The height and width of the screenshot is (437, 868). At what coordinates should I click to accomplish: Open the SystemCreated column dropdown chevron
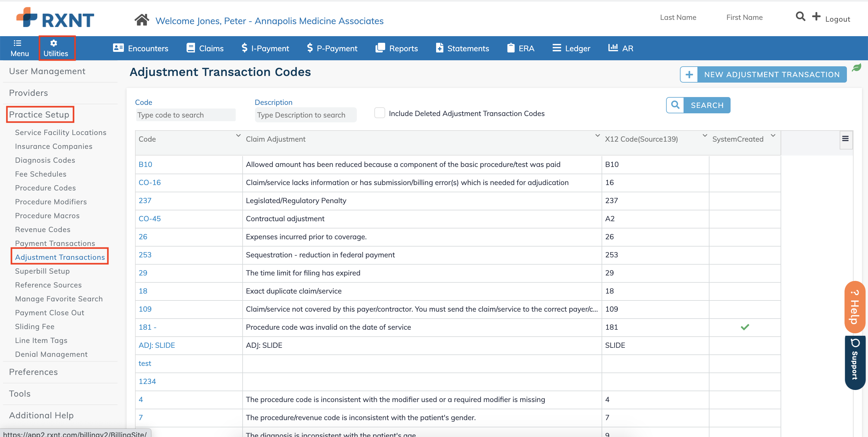773,135
